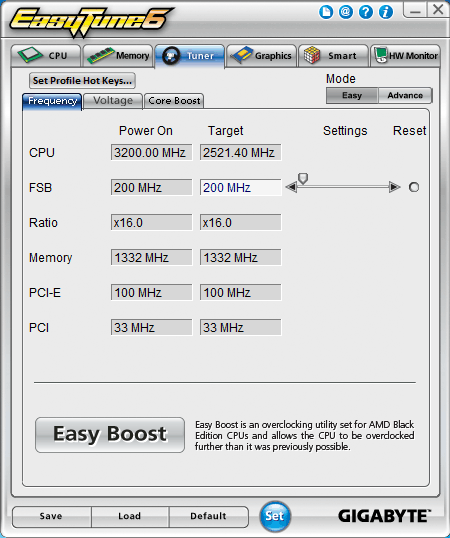The height and width of the screenshot is (538, 450).
Task: Click the info 'i' icon in header
Action: 386,12
